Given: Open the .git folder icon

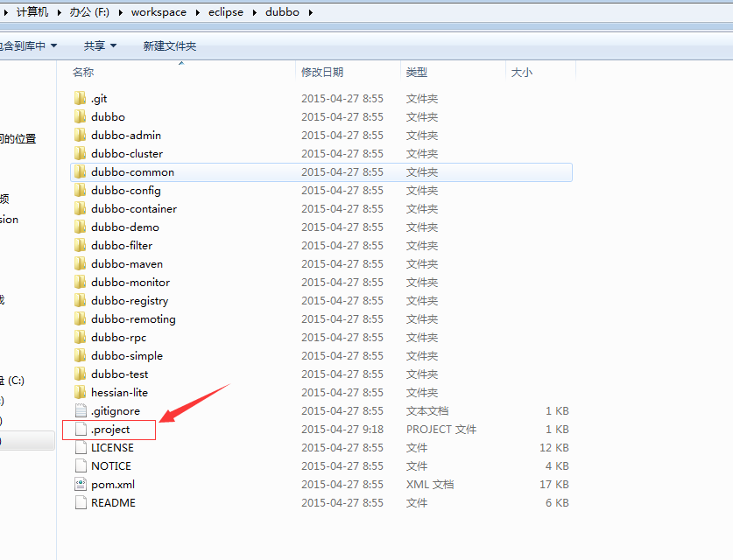Looking at the screenshot, I should [x=80, y=98].
